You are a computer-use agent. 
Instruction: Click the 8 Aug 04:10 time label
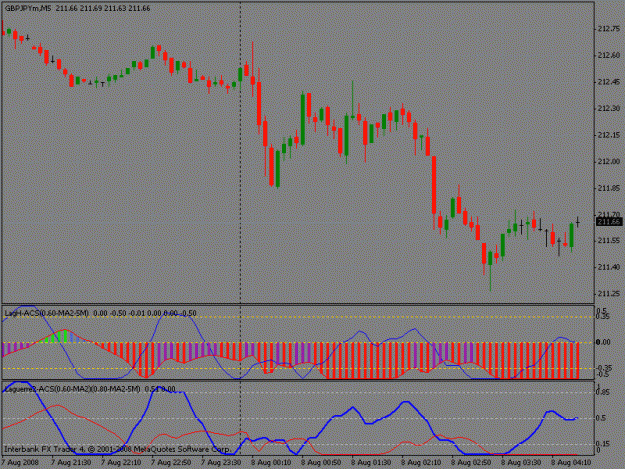(571, 463)
